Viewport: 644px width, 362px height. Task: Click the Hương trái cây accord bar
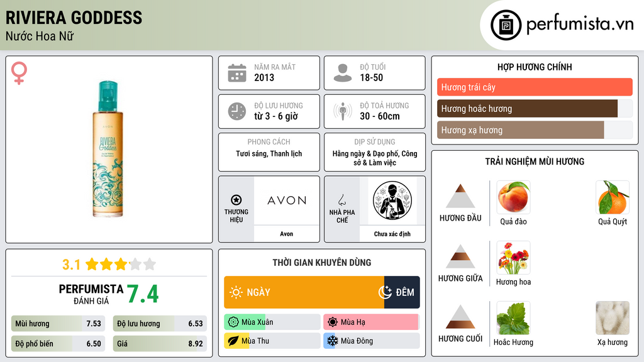click(535, 87)
